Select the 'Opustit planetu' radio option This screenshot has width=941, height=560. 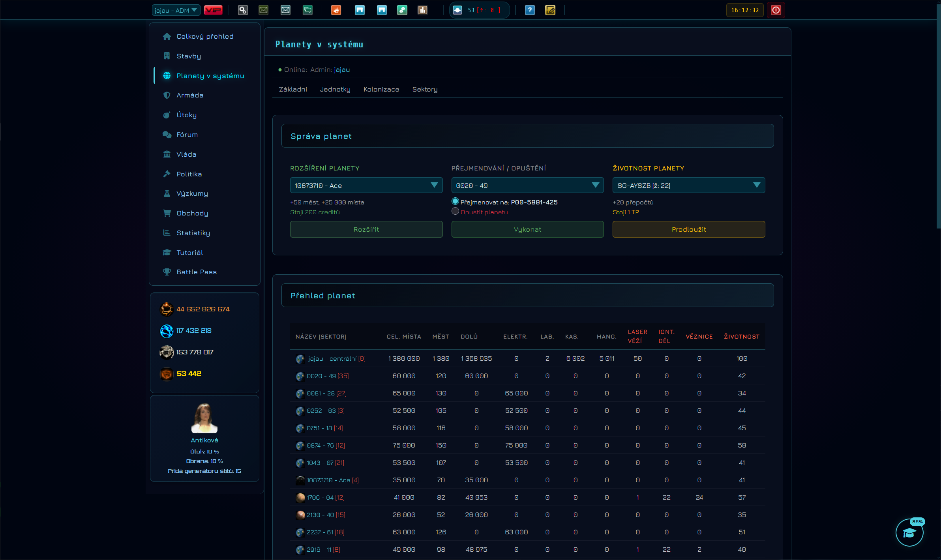(455, 211)
